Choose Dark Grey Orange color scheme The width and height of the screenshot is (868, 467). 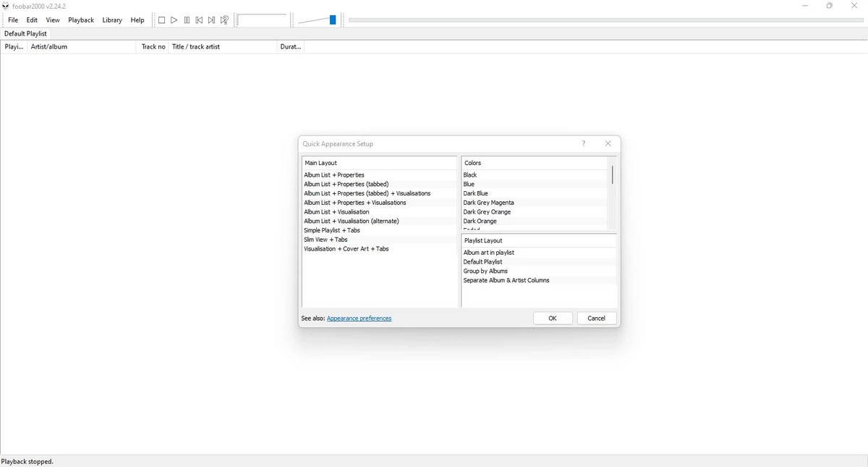(x=535, y=212)
